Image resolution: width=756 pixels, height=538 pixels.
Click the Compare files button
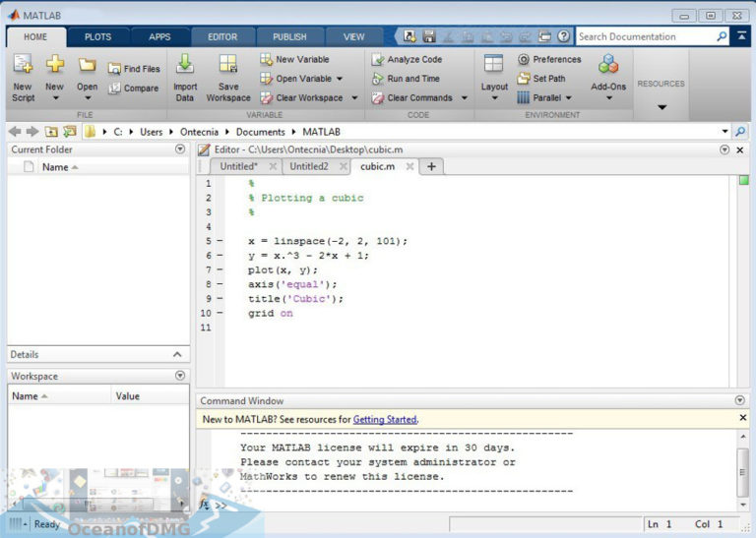coord(133,89)
